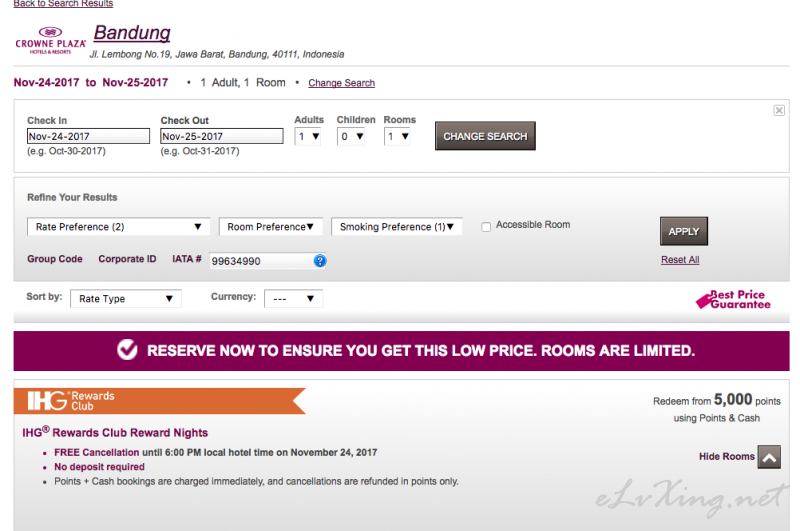Click 'IHG Rewards Club Reward Nights' heading
Viewport: 800px width, 531px height.
(x=115, y=433)
